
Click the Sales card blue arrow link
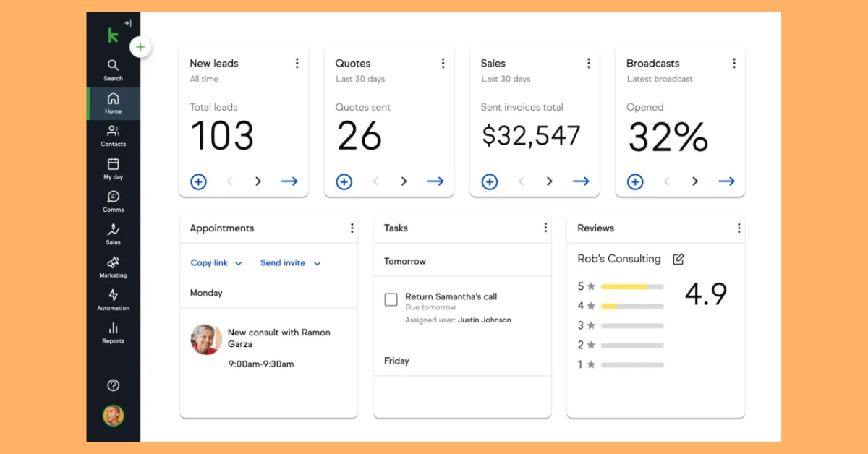581,181
